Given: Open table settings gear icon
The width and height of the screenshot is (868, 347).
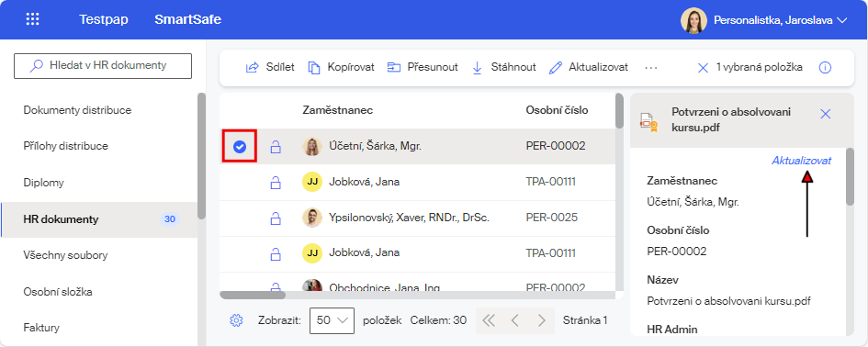Looking at the screenshot, I should point(236,319).
